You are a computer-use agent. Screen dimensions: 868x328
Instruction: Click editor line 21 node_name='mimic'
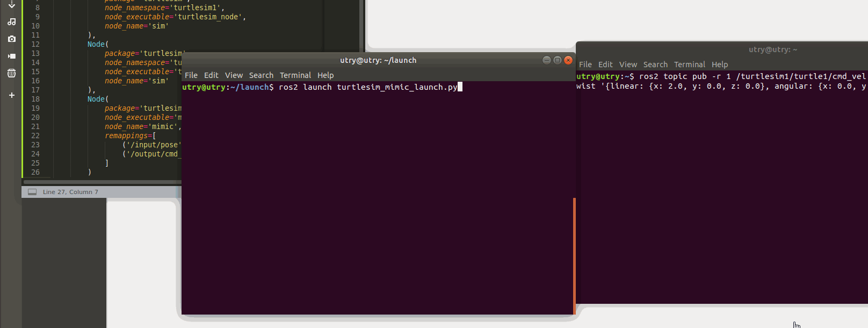point(143,126)
